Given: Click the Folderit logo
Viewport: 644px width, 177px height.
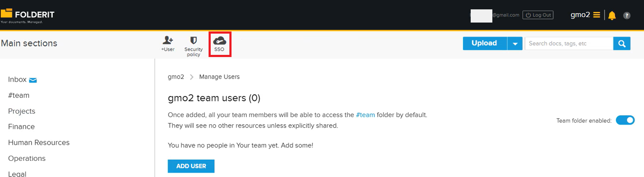Looking at the screenshot, I should coord(28,15).
